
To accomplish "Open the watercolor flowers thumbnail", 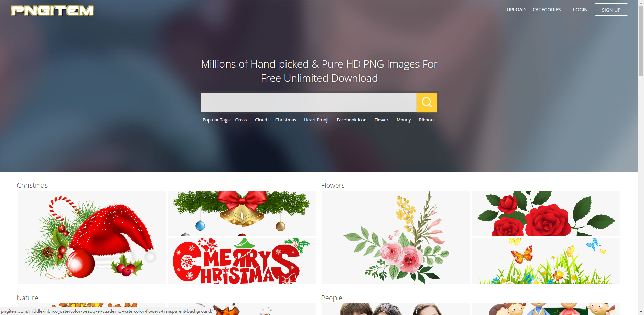I will pos(396,237).
